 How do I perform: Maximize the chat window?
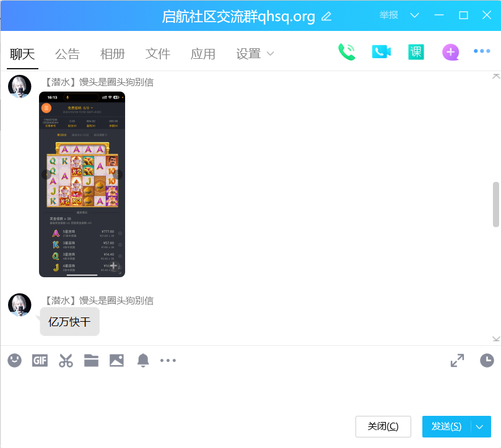tap(463, 15)
